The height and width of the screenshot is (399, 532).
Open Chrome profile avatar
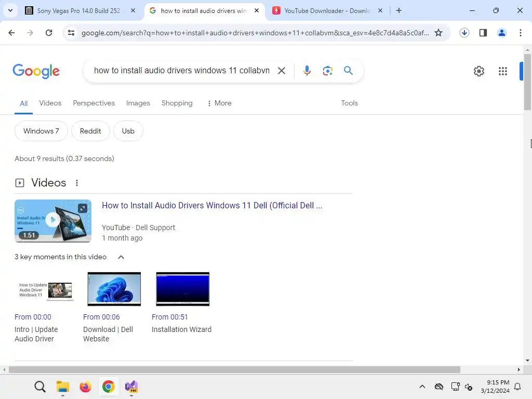[502, 33]
